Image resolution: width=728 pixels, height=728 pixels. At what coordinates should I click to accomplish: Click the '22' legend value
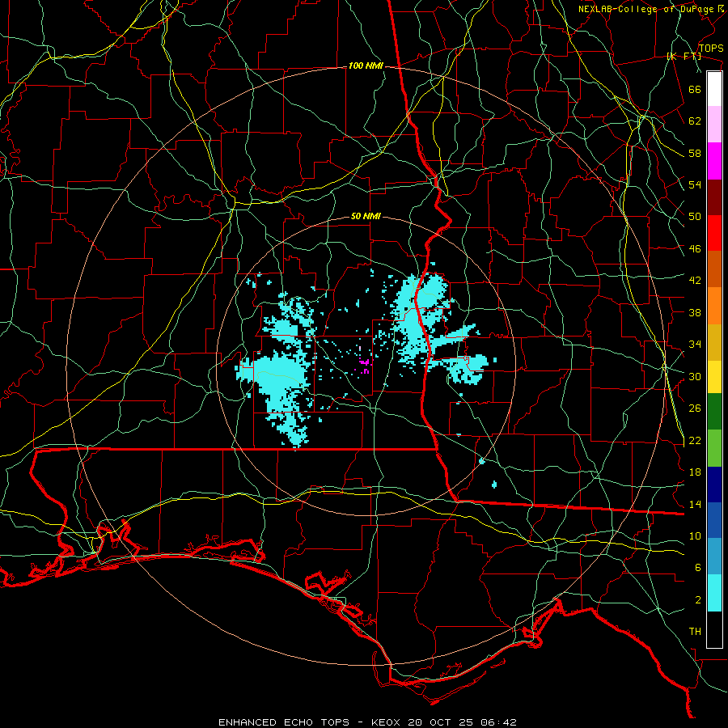695,440
